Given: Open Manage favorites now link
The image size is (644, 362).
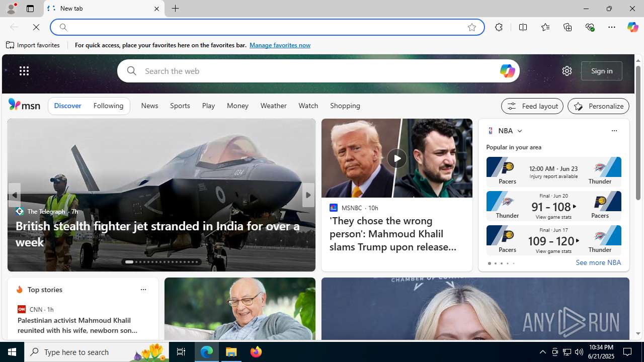Looking at the screenshot, I should click(x=280, y=45).
